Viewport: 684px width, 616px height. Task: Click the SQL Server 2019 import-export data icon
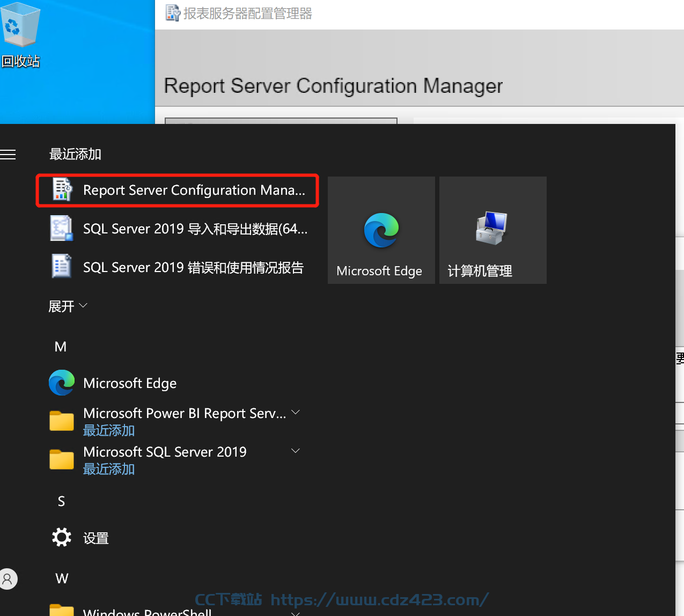(62, 228)
